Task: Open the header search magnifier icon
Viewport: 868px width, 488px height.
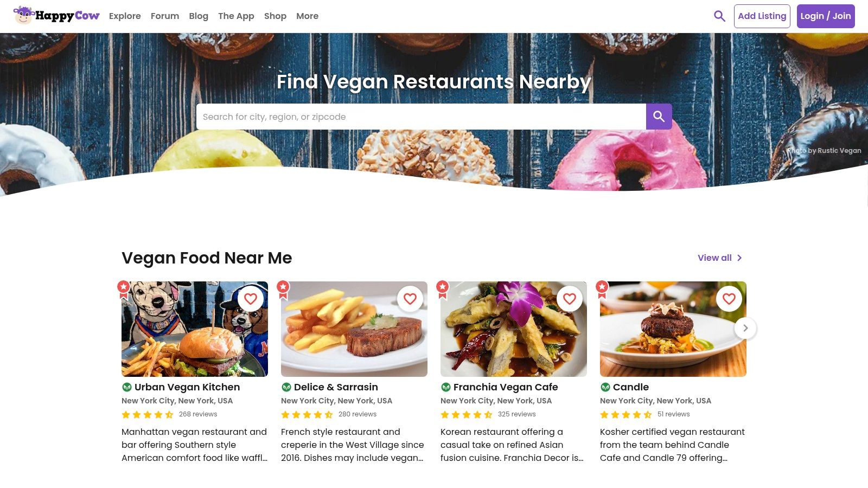Action: point(719,16)
